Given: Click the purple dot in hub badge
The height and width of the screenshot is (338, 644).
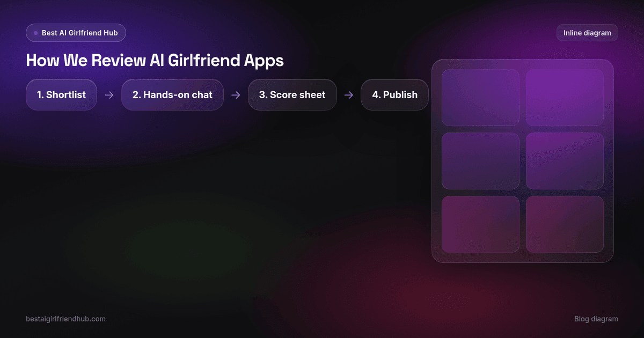Looking at the screenshot, I should 35,33.
